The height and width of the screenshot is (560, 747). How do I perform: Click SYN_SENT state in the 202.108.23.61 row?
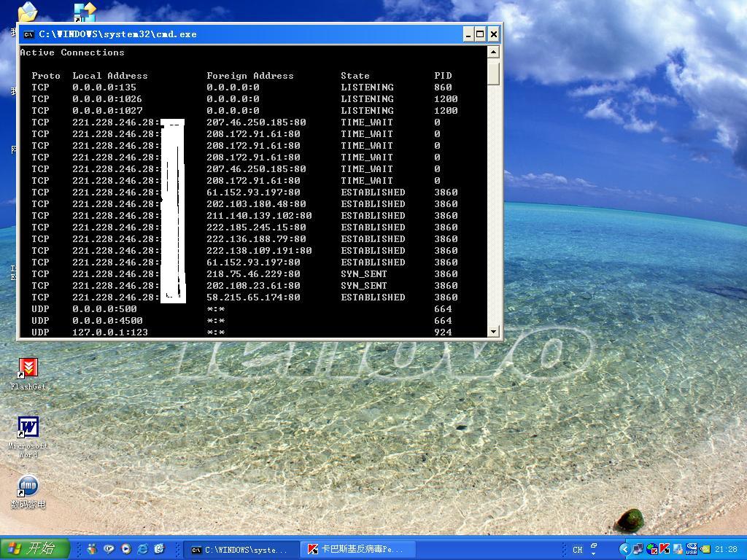[364, 286]
